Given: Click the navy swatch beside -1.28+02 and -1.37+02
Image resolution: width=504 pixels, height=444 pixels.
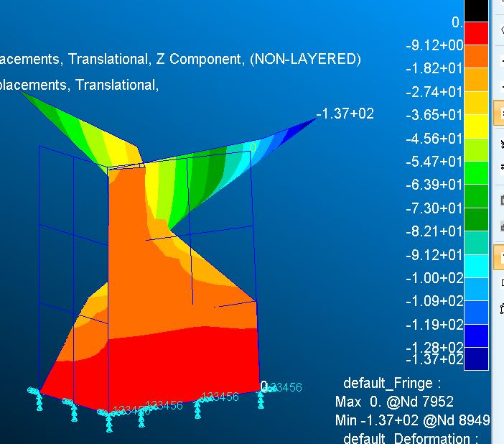Looking at the screenshot, I should coord(476,359).
